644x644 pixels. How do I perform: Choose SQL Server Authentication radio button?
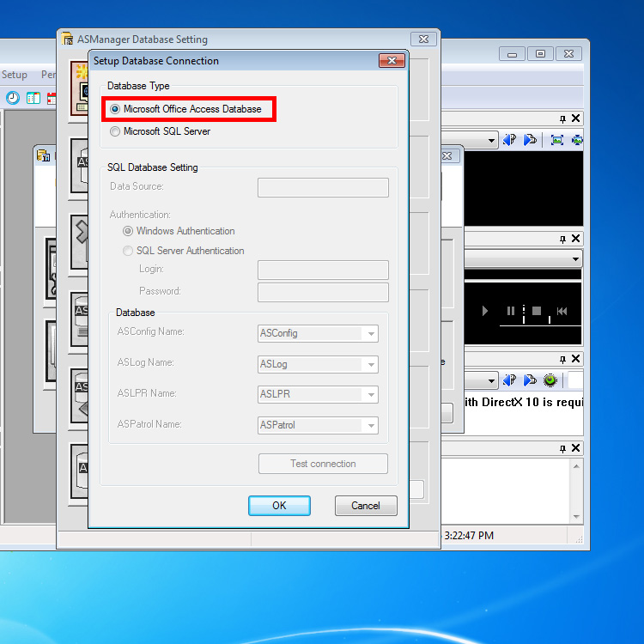(128, 251)
